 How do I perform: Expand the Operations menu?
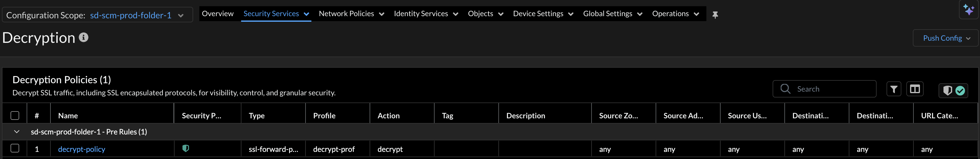[x=675, y=14]
